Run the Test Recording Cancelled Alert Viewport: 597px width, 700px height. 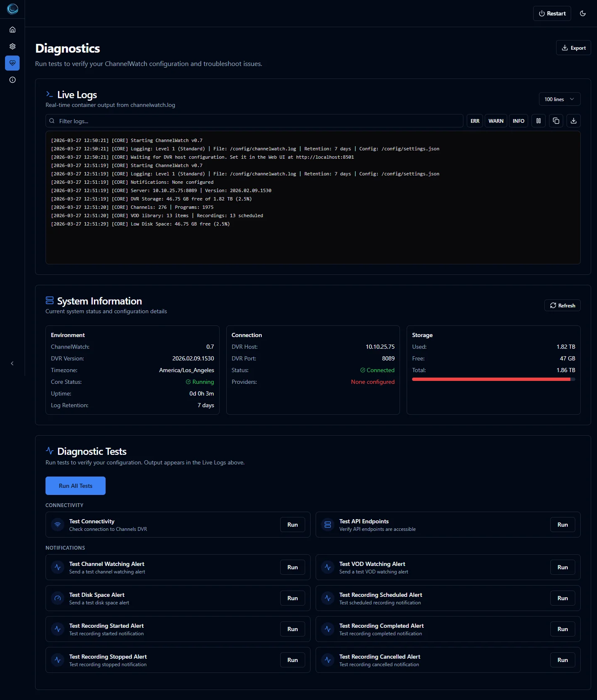click(x=563, y=660)
